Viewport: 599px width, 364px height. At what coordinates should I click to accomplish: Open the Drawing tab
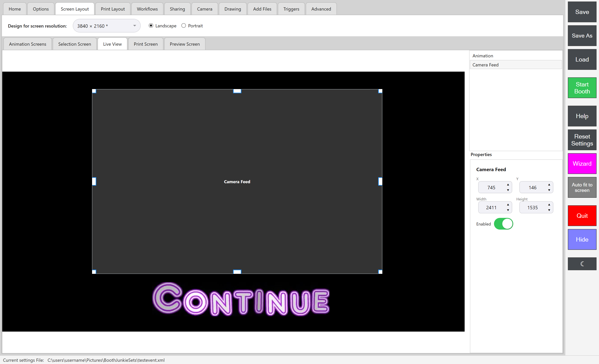click(233, 9)
